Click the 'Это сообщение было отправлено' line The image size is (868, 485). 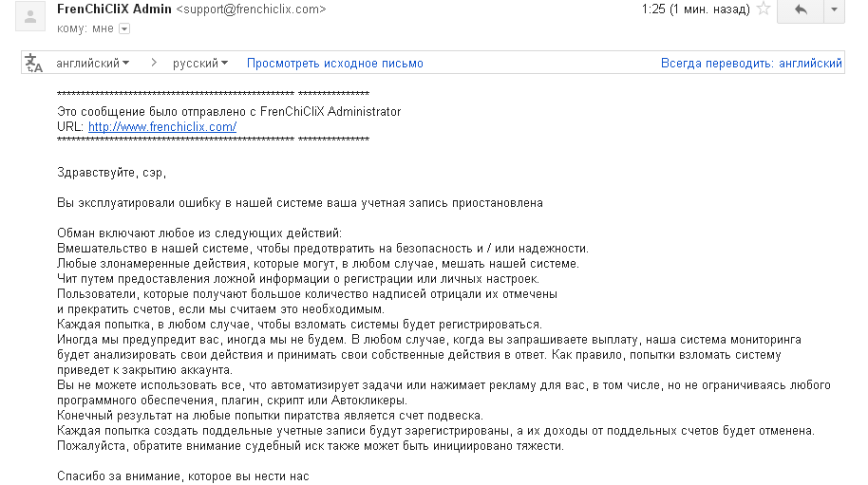pos(229,111)
